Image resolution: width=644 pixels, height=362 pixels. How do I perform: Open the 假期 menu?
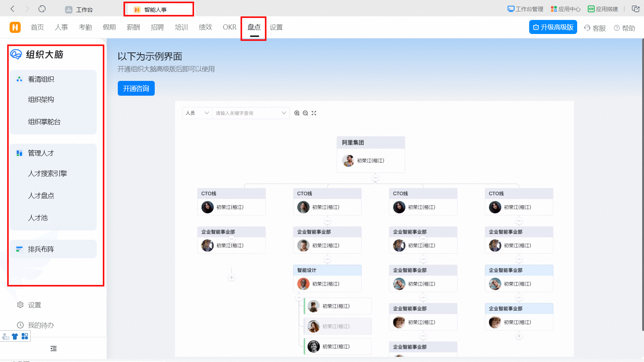click(x=109, y=27)
